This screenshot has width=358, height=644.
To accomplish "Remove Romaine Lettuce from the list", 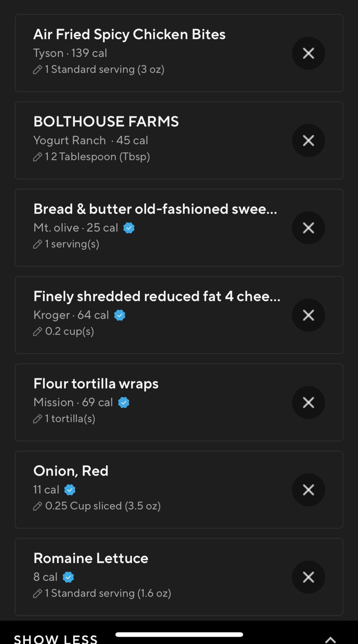I will coord(308,577).
